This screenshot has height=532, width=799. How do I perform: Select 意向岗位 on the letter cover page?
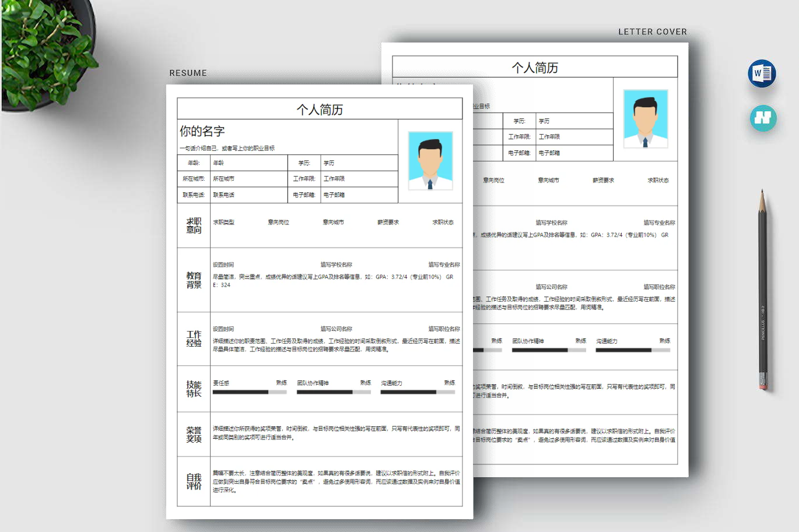click(493, 180)
